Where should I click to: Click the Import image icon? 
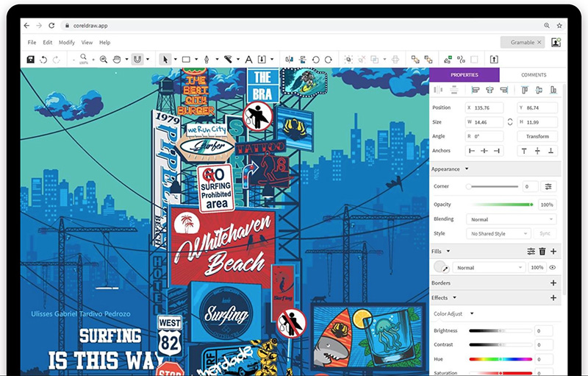click(x=262, y=60)
